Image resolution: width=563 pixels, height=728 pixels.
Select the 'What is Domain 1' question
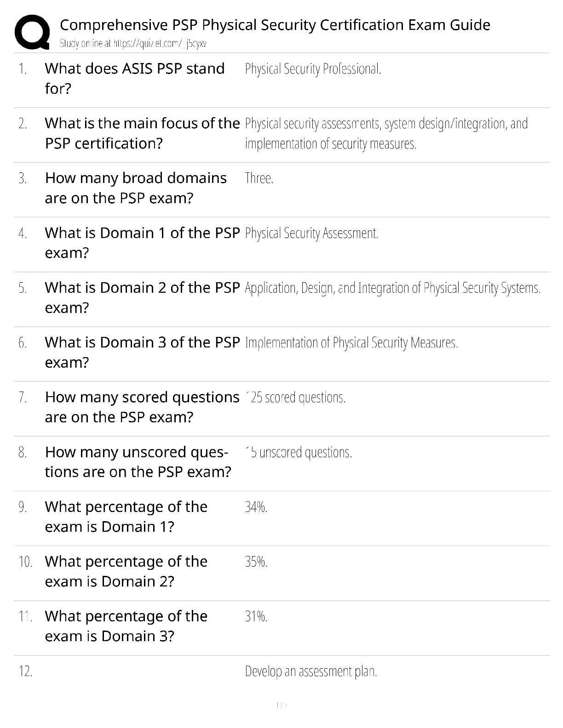(142, 243)
